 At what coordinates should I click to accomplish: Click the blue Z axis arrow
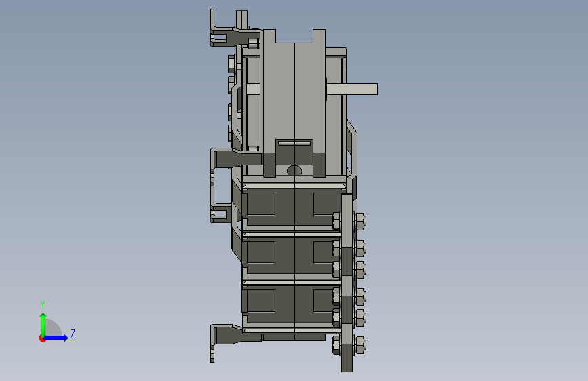coord(56,338)
